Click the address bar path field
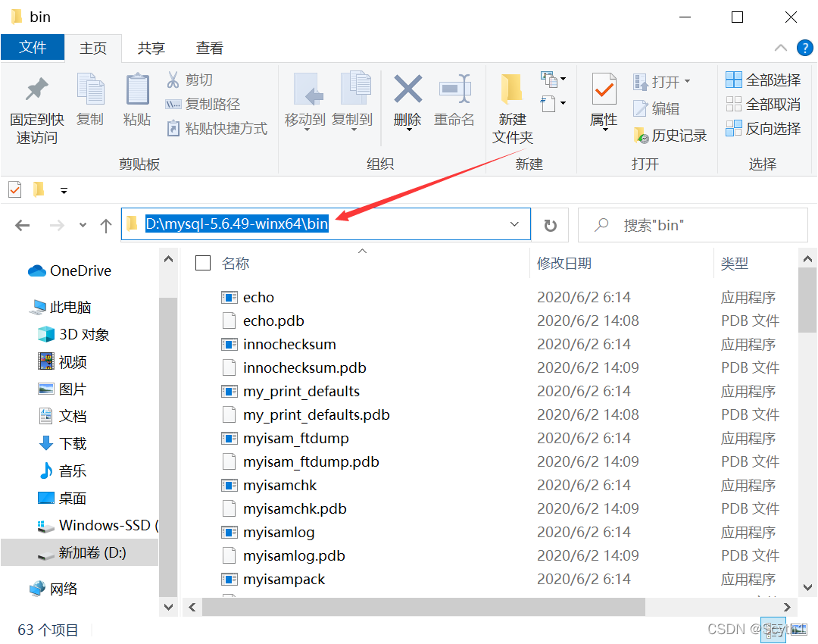 click(x=326, y=224)
